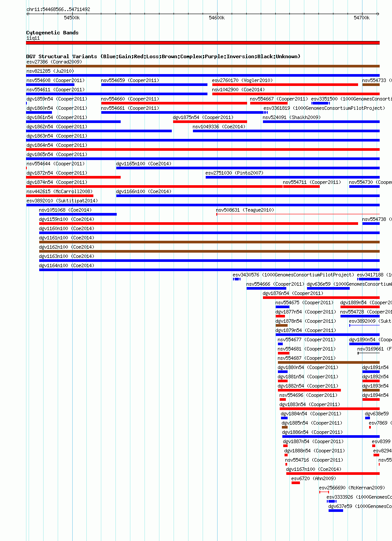Select dgv1861n54 (Cooper2011) label
The width and height of the screenshot is (392, 541).
point(57,117)
